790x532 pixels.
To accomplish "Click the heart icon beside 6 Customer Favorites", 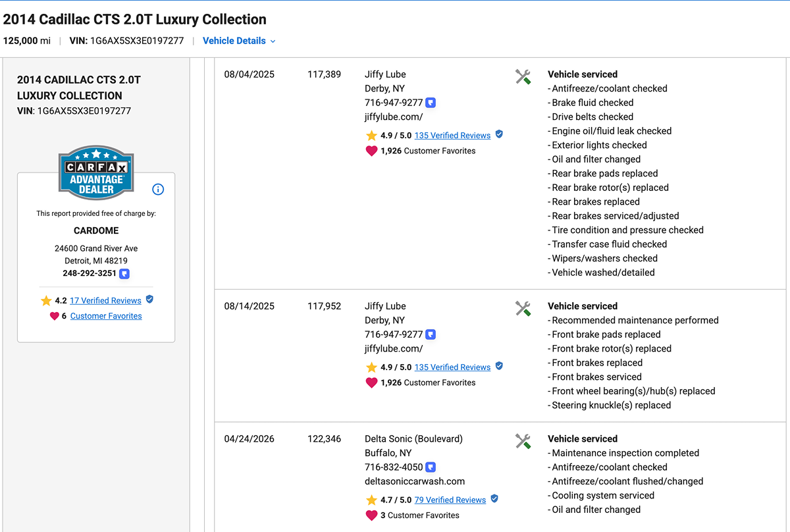I will [x=55, y=316].
